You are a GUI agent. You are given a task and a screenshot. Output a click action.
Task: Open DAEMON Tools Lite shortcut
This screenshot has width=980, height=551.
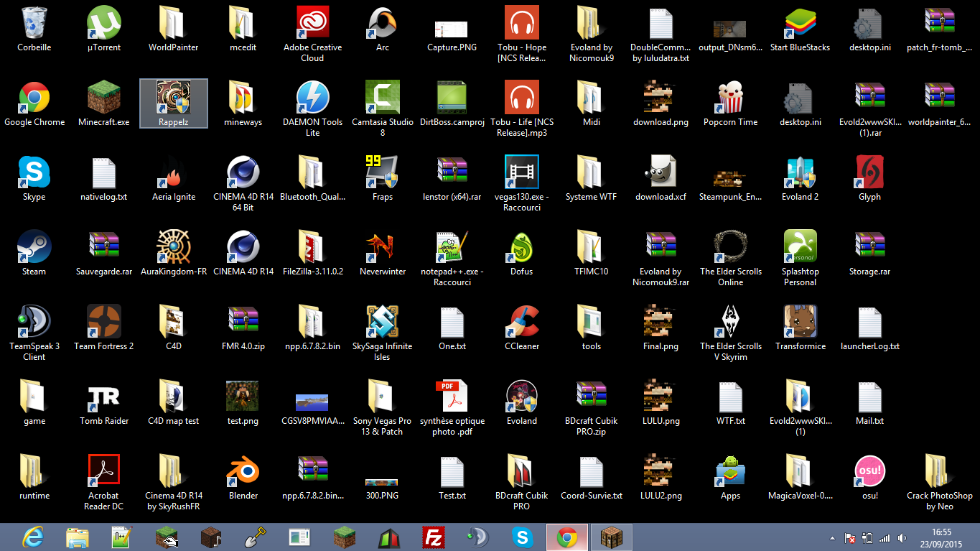(312, 108)
